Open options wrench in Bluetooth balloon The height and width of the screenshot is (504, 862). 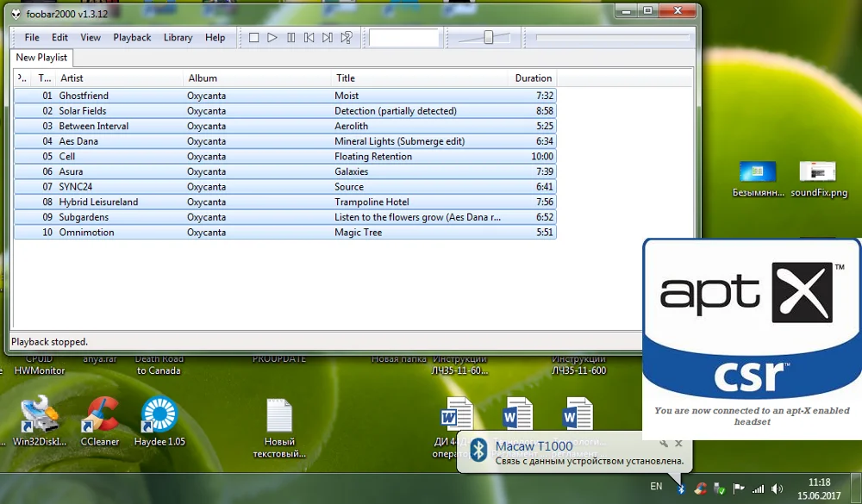664,443
